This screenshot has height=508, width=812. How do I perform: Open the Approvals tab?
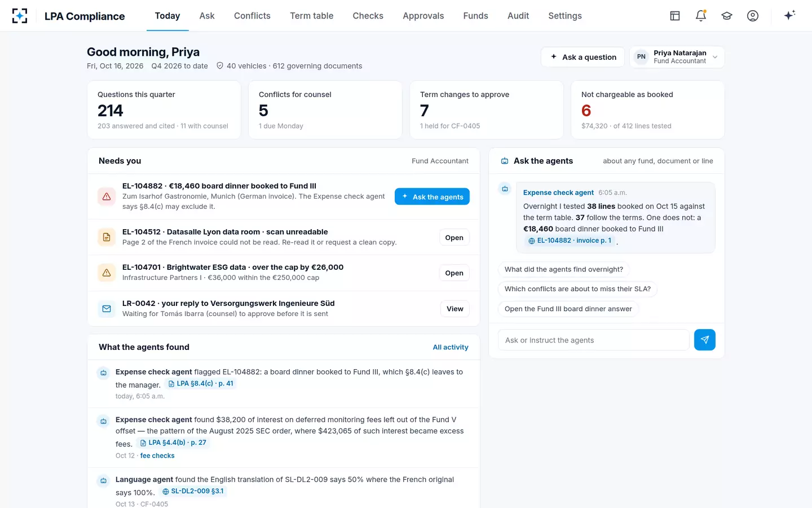point(423,16)
